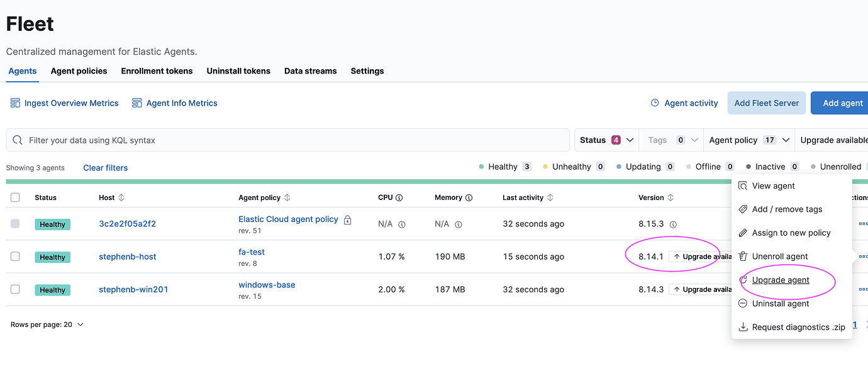Click the eye icon beside View agent

pos(743,185)
